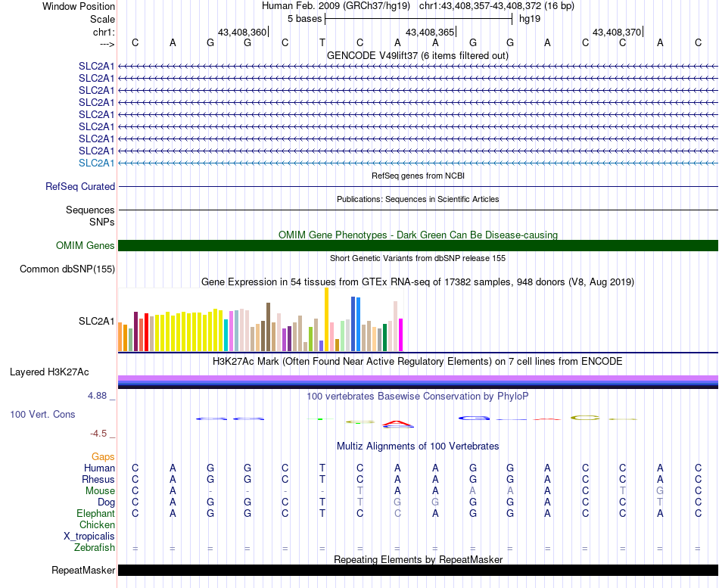Click the magenta bar ending the GTEx chart

401,335
